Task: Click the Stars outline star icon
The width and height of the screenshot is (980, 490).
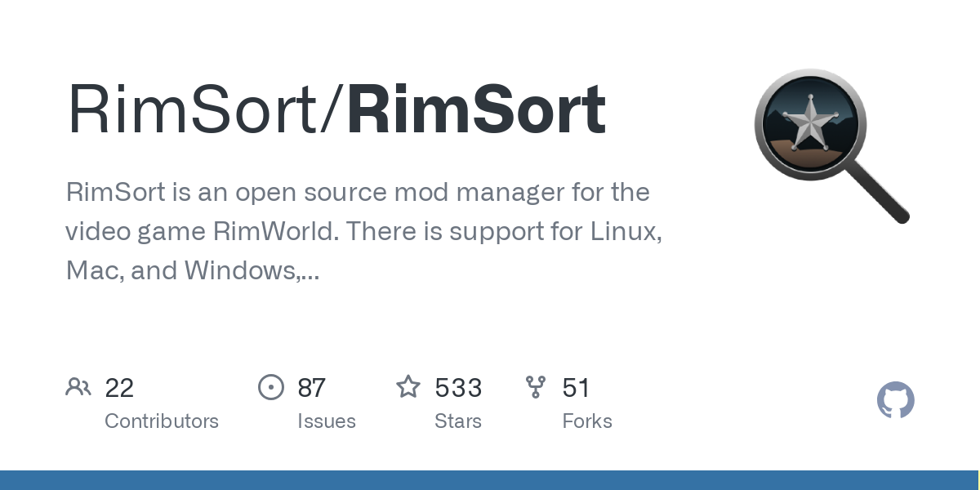Action: pos(408,386)
